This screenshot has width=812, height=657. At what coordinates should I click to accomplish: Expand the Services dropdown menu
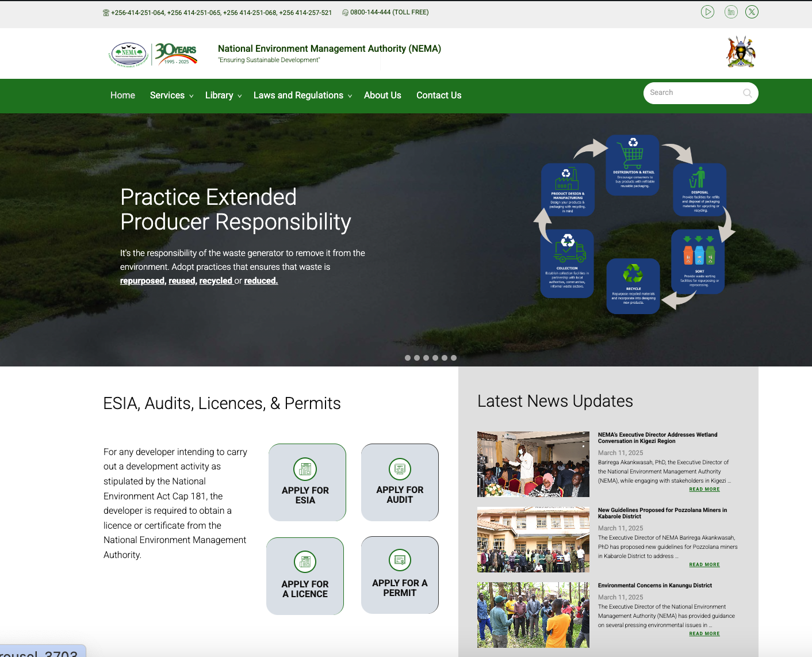(168, 96)
